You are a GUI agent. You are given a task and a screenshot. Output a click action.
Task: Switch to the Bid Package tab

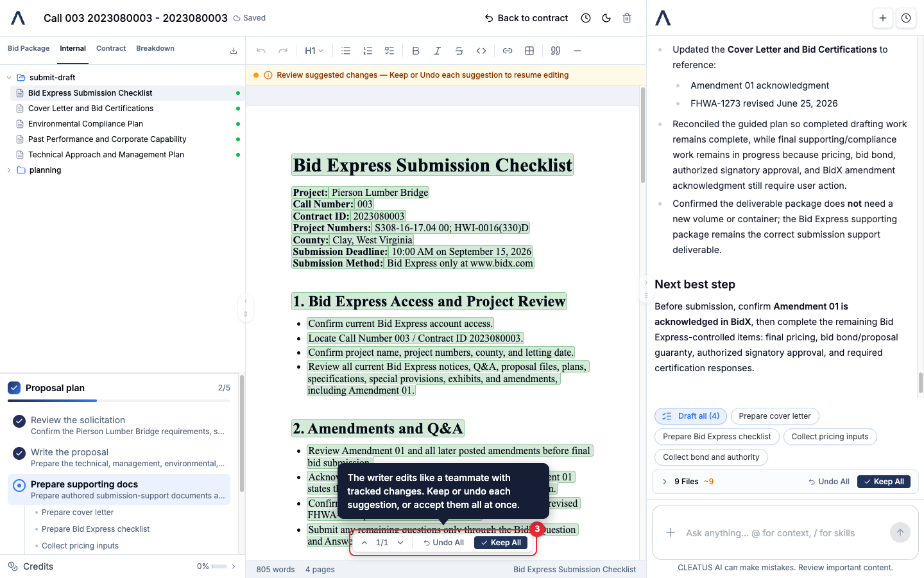click(x=28, y=49)
